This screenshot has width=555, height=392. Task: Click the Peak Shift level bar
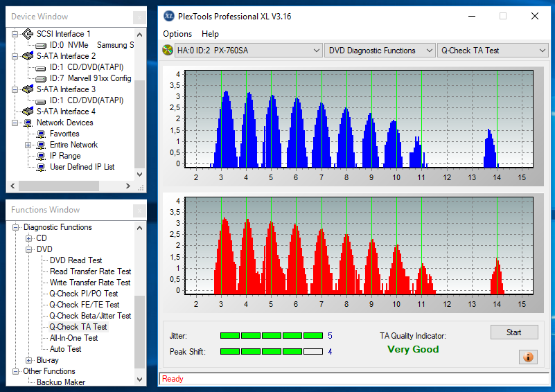272,351
